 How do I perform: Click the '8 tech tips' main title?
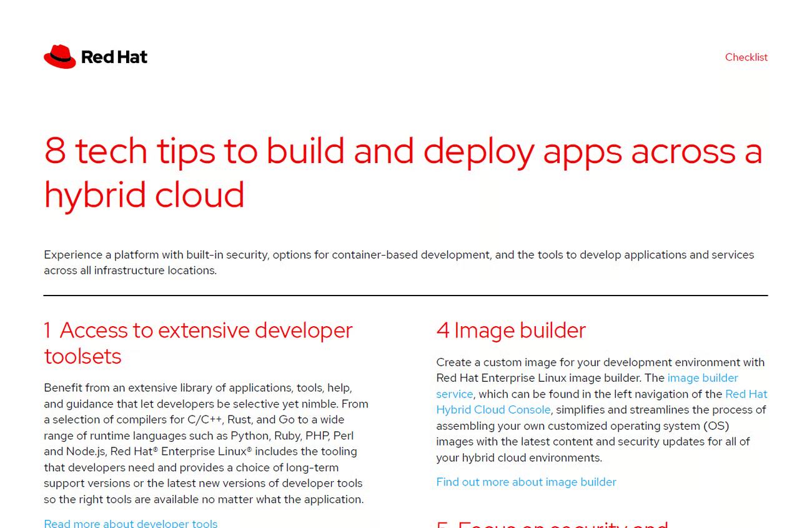pyautogui.click(x=403, y=152)
